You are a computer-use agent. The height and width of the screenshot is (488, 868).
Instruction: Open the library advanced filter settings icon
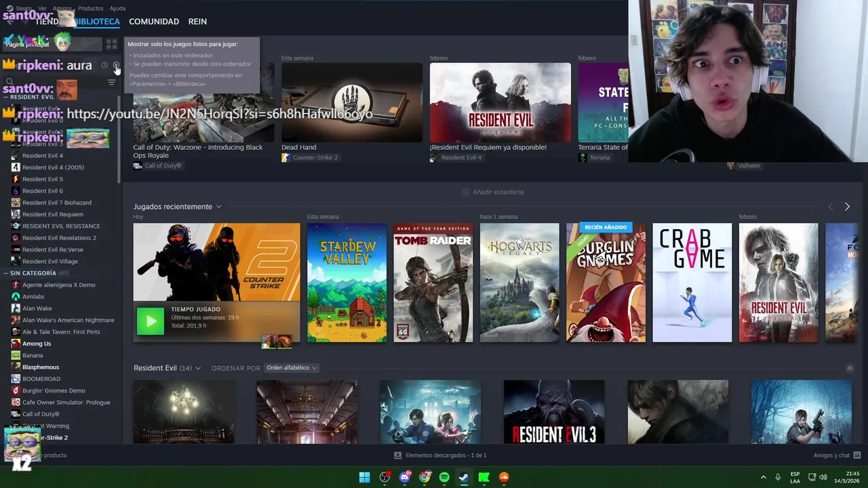pyautogui.click(x=112, y=83)
